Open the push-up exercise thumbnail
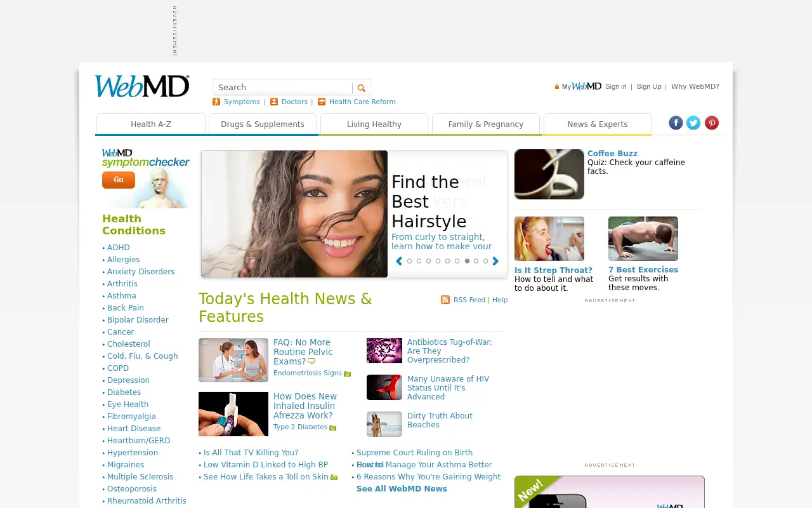 [643, 239]
